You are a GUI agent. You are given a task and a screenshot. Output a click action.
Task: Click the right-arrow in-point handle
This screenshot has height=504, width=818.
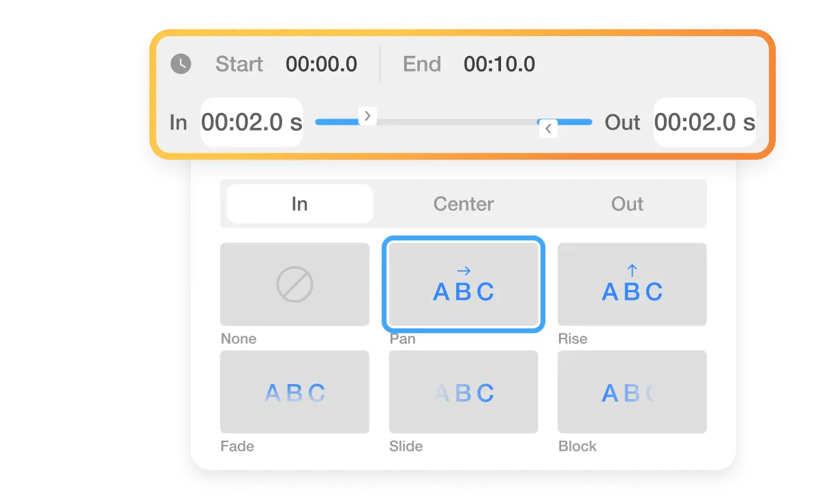(367, 116)
